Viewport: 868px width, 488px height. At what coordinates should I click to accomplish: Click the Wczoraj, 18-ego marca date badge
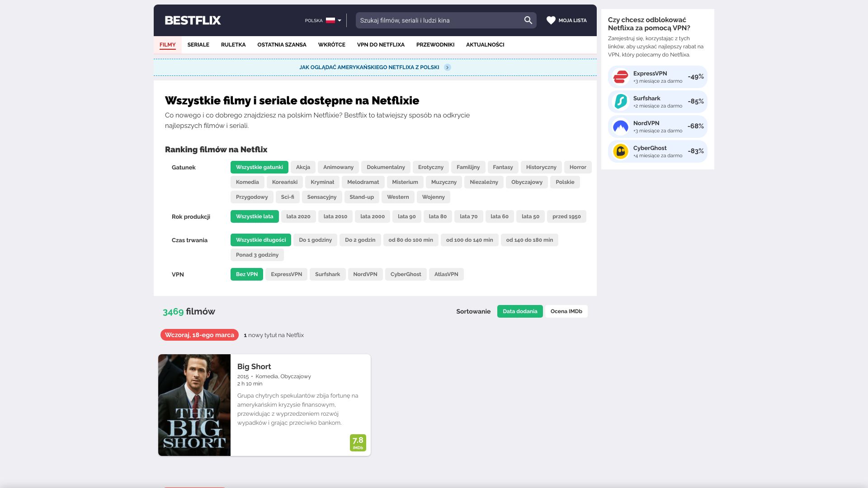[199, 335]
